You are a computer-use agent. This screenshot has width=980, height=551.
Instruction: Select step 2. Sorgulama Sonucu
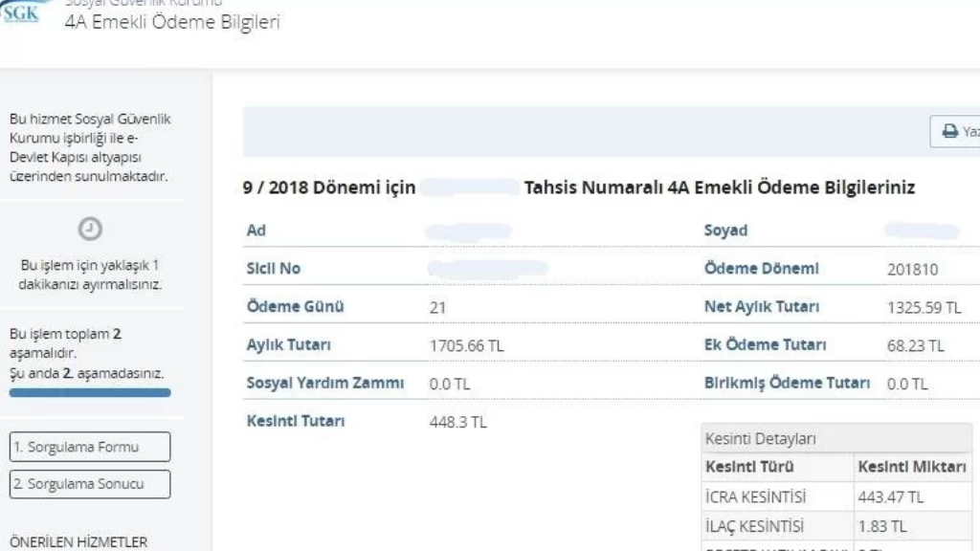pyautogui.click(x=89, y=484)
